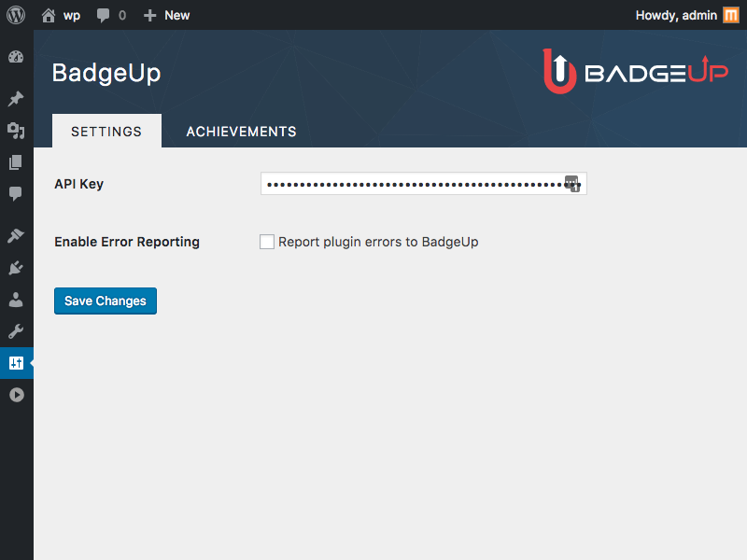The image size is (747, 560).
Task: Click the BadgeUp logo in header
Action: 636,72
